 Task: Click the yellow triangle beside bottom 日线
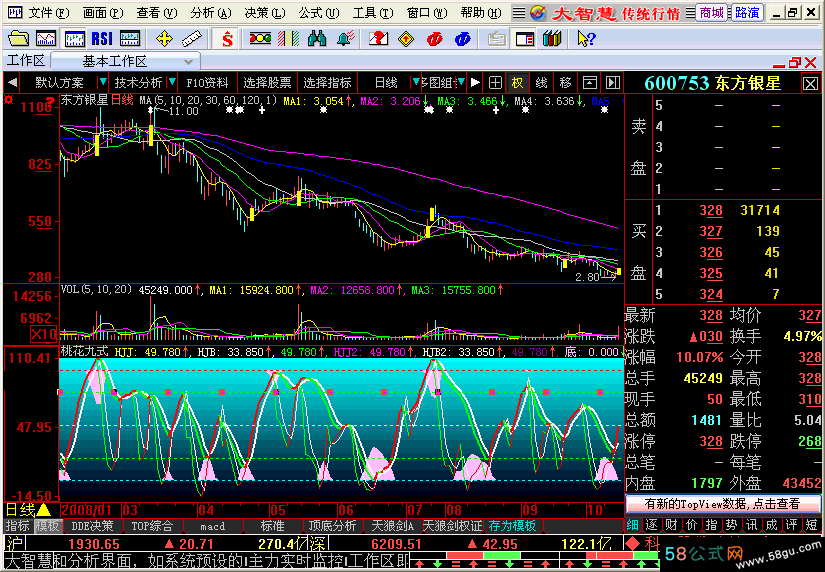point(44,509)
